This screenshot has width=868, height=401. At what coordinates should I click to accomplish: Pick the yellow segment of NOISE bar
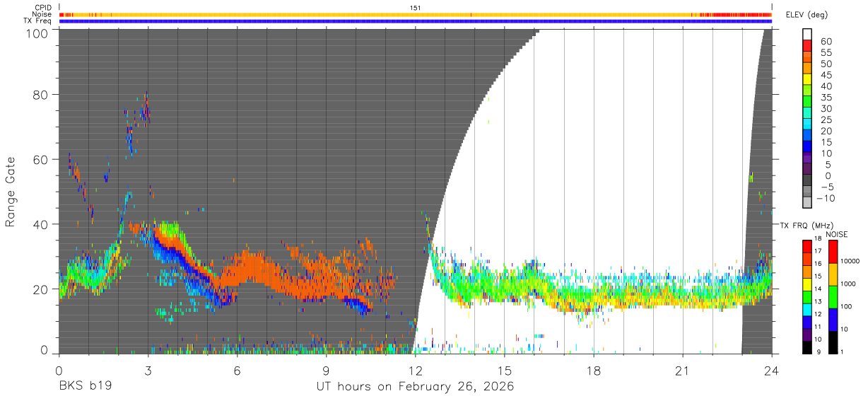pyautogui.click(x=833, y=274)
